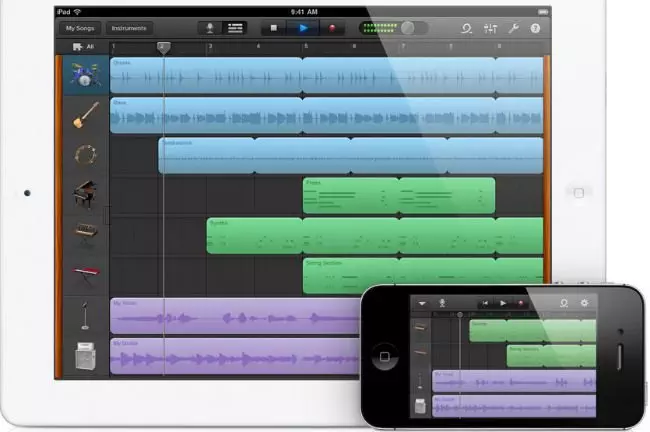Click the green level meter in toolbar
The width and height of the screenshot is (650, 432).
pyautogui.click(x=381, y=28)
